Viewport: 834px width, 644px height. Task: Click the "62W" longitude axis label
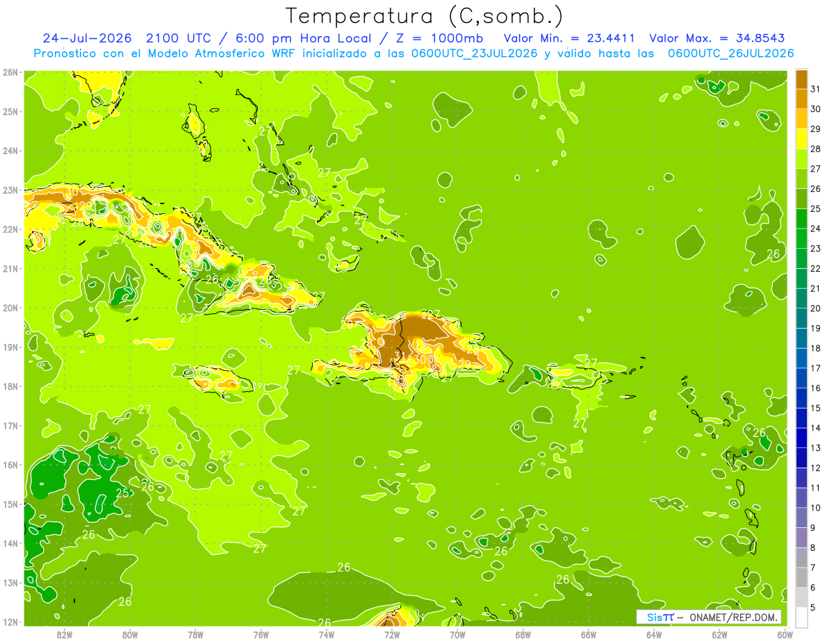pos(719,634)
